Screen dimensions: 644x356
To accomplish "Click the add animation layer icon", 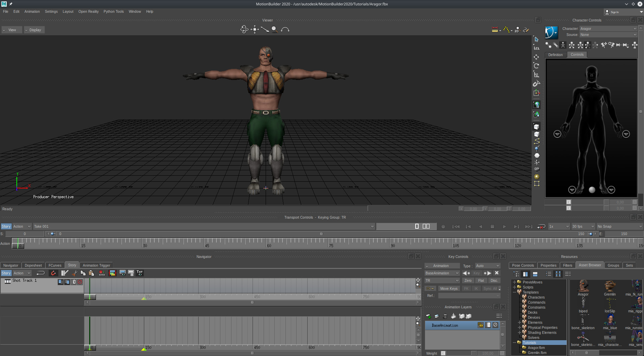I will [x=428, y=316].
